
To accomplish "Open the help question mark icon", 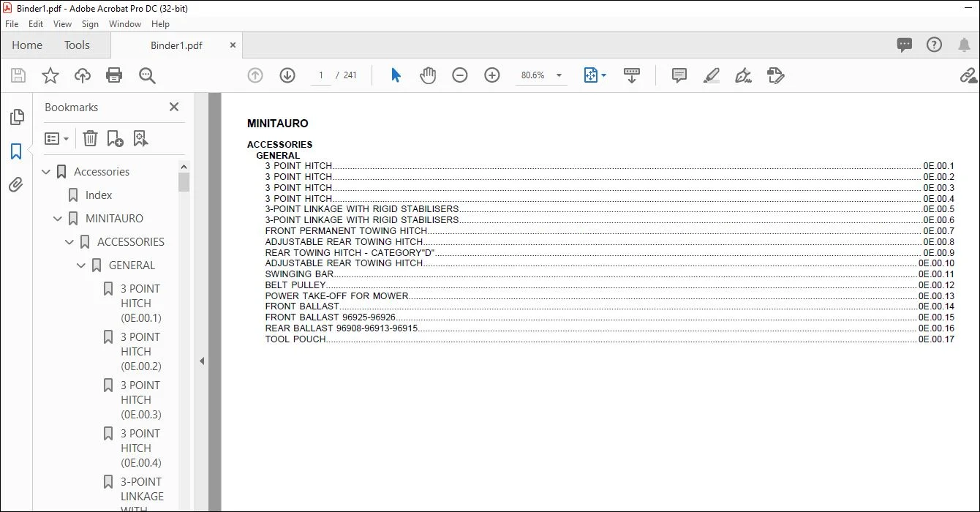I will 935,45.
